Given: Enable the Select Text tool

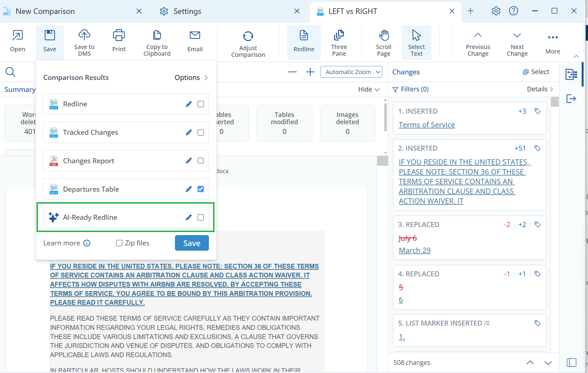Looking at the screenshot, I should coord(416,42).
